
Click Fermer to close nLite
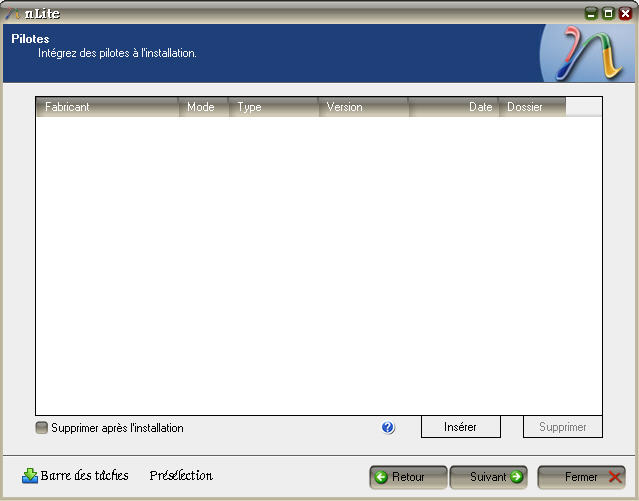click(x=582, y=477)
